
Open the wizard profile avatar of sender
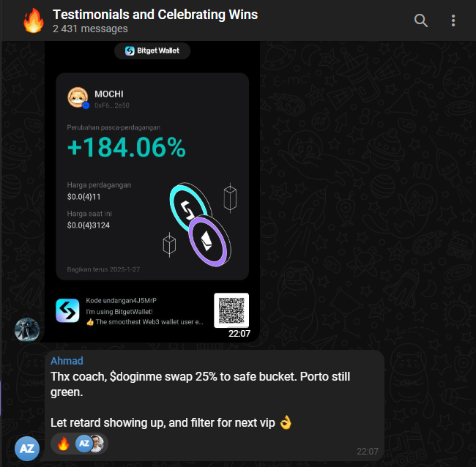point(27,330)
